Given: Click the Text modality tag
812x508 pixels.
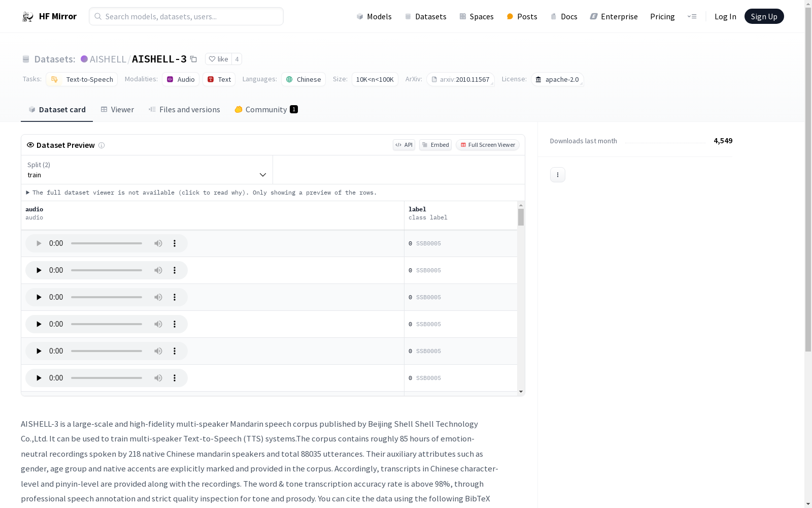Looking at the screenshot, I should (219, 79).
